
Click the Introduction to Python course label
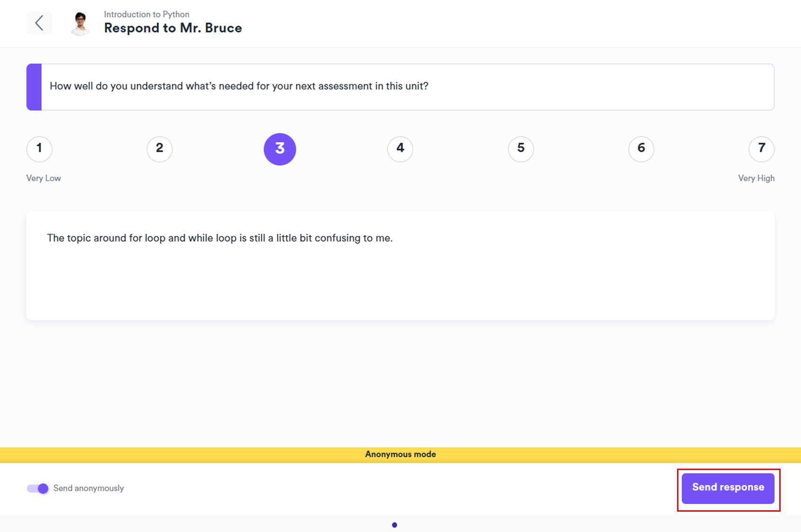147,14
